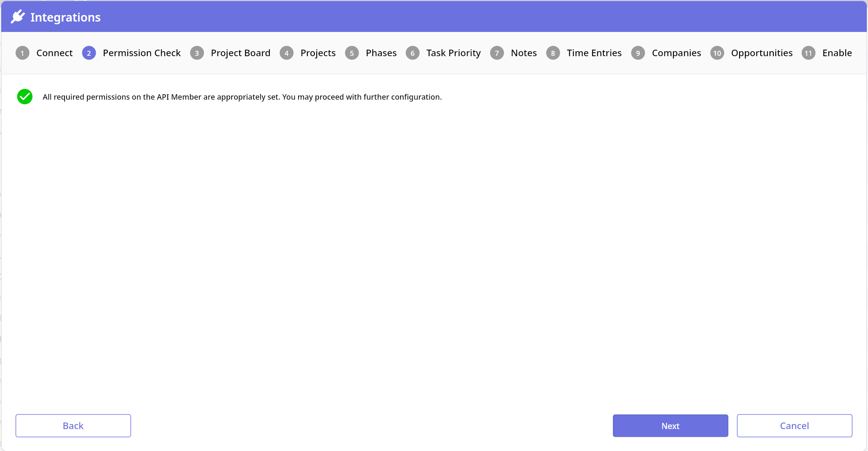Jump to the Projects step

tap(318, 53)
